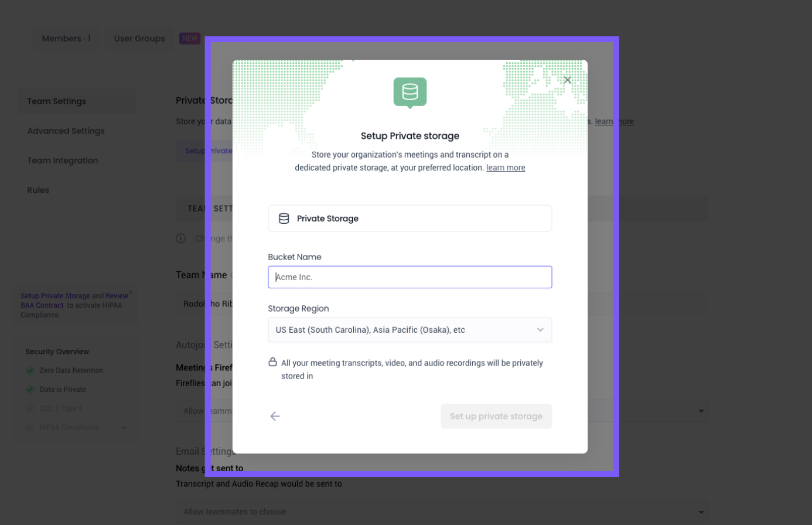Click the Zero Data Retention label
Screen dimensions: 812x525
pyautogui.click(x=71, y=370)
